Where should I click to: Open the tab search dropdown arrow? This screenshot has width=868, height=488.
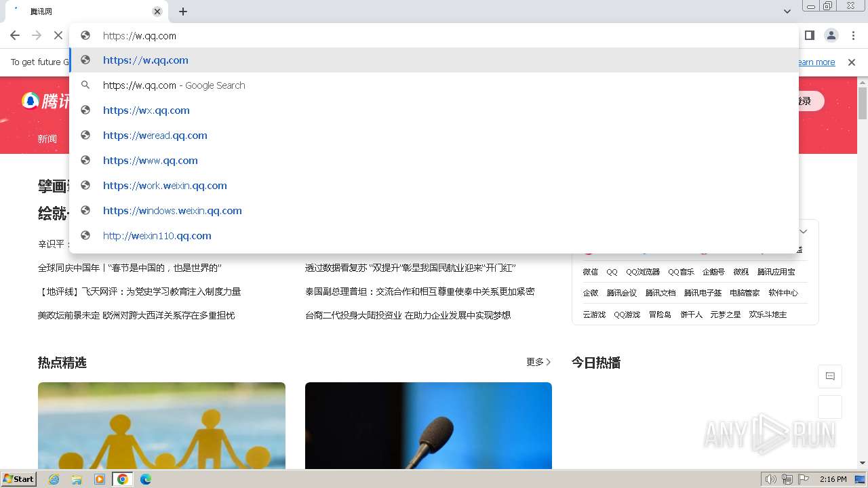[787, 12]
